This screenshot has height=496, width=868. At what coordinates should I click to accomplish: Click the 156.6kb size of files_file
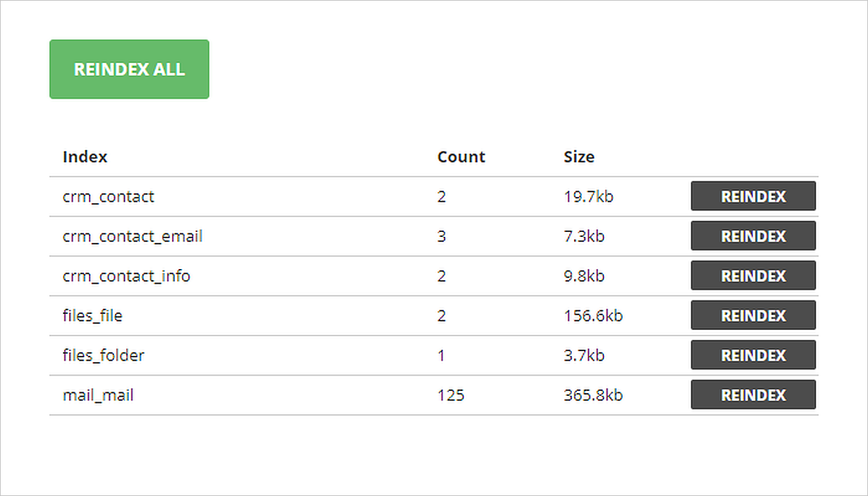click(x=593, y=316)
